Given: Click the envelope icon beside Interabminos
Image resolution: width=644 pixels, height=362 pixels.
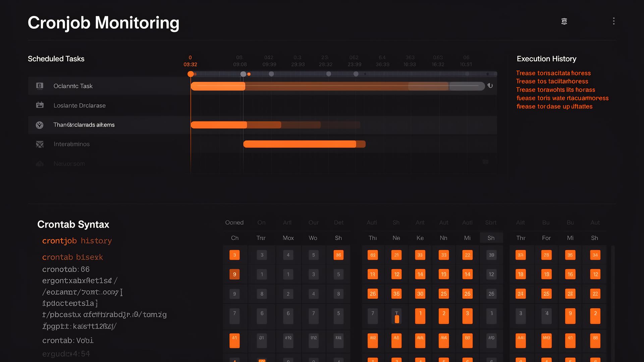Looking at the screenshot, I should tap(40, 144).
